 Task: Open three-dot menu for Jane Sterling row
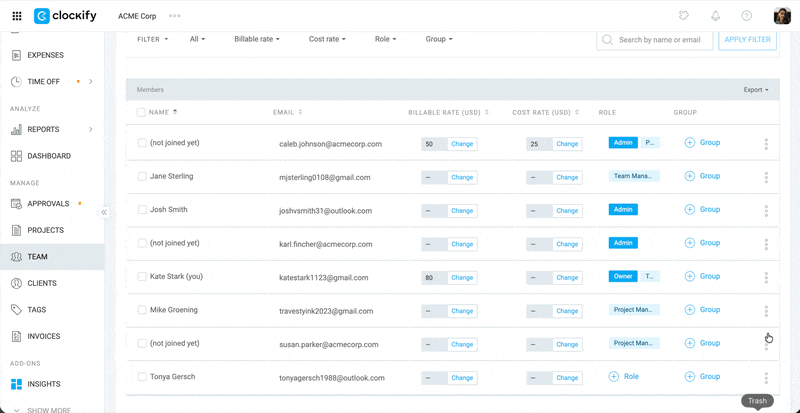[766, 177]
